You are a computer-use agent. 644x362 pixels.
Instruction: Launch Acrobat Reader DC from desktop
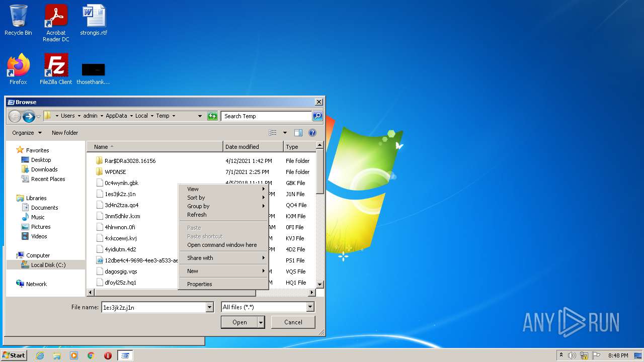(x=56, y=23)
